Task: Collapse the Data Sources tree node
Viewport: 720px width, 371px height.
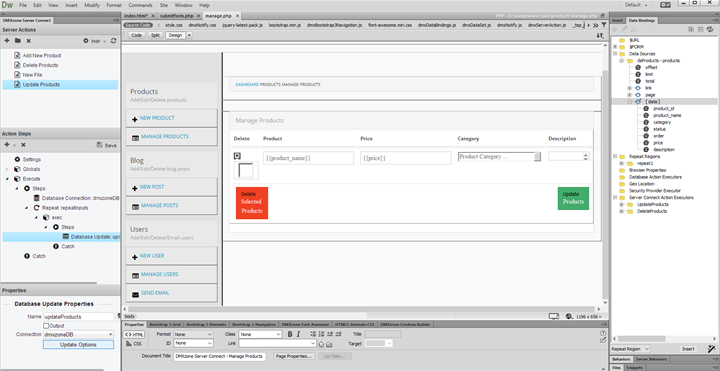Action: pos(615,54)
